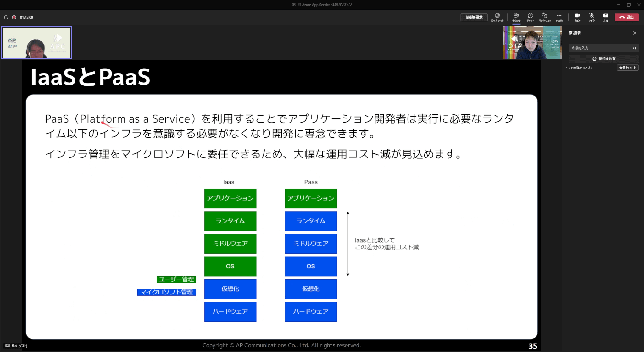
Task: Click the hang-up phone icon in 退出
Action: (x=622, y=17)
